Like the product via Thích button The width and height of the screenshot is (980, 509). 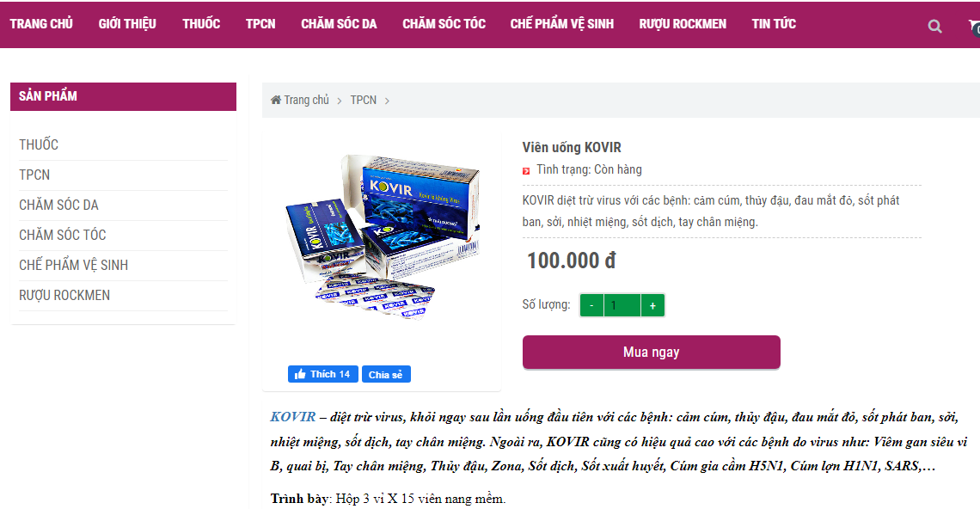pos(323,374)
